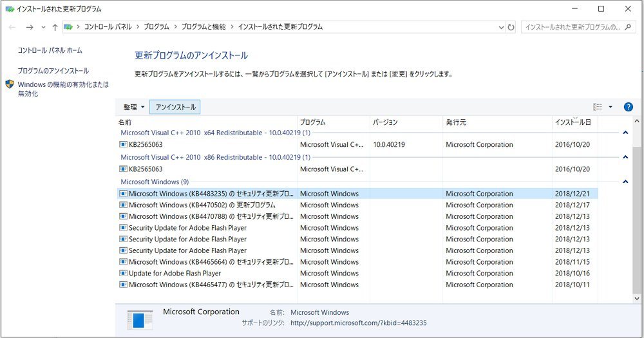This screenshot has height=338, width=644.
Task: Click コントロール パネル in breadcrumb
Action: [x=108, y=26]
